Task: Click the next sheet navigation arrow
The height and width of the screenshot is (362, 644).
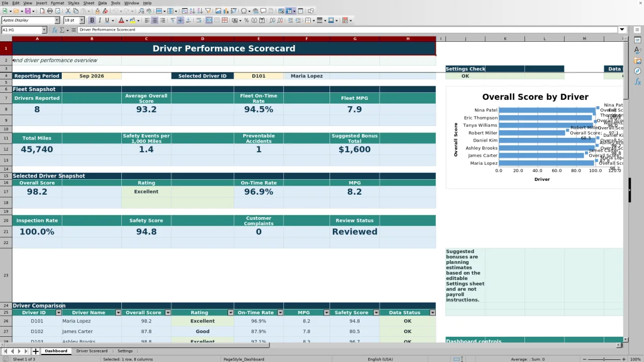Action: click(x=20, y=351)
